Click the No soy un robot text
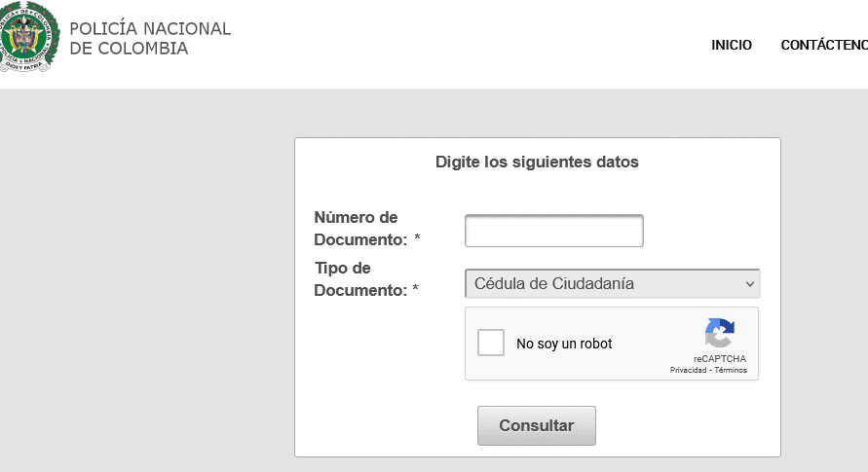Image resolution: width=868 pixels, height=472 pixels. tap(564, 344)
